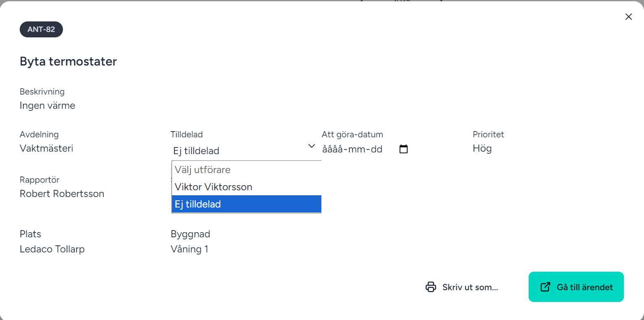Click the Tilldelad field showing Ej tilldelad
The height and width of the screenshot is (320, 644).
pos(239,150)
